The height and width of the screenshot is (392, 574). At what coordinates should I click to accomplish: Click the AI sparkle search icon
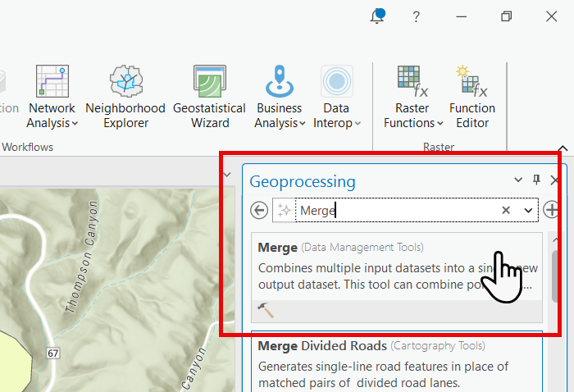284,211
